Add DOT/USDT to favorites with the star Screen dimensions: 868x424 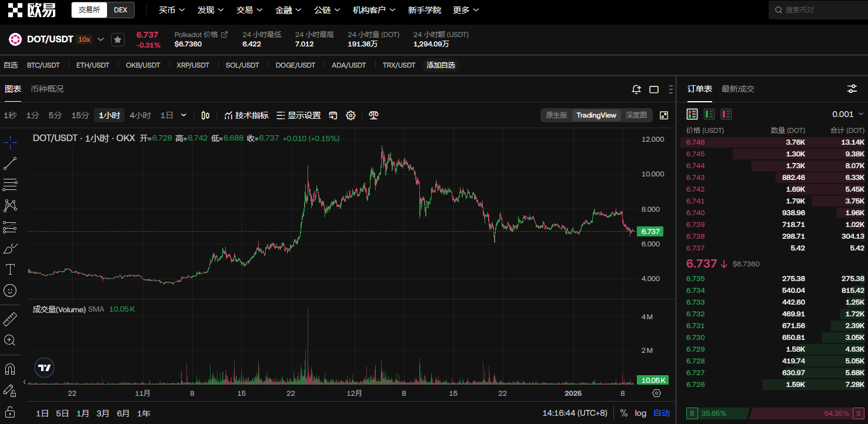point(118,39)
